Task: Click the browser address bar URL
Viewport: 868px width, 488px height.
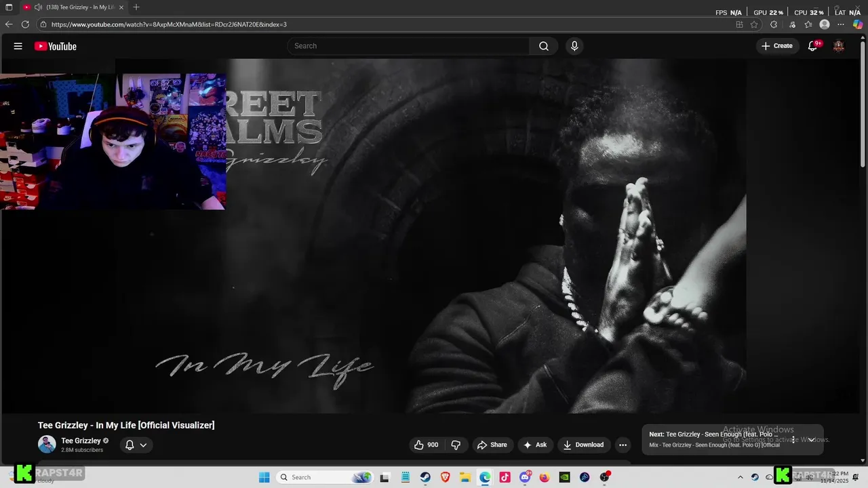Action: pos(169,24)
